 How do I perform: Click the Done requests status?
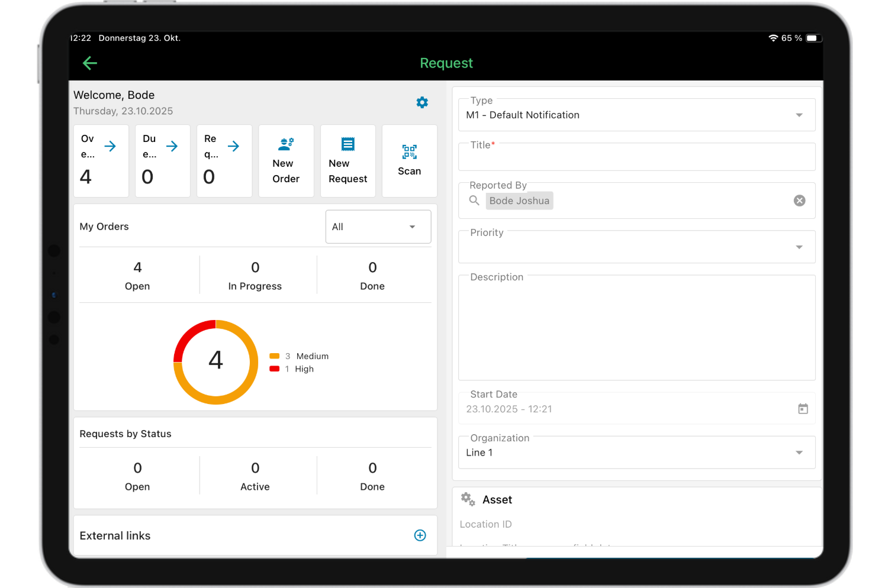[x=372, y=476]
